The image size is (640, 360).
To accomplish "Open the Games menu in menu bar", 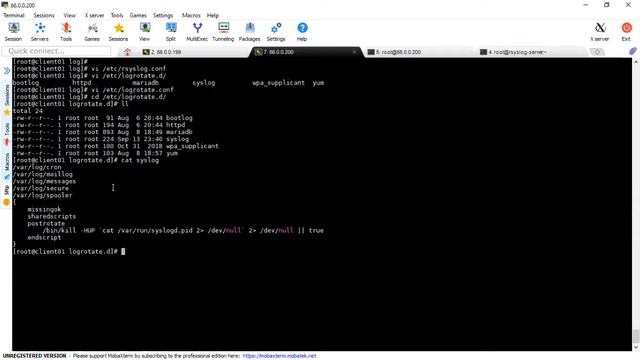I will point(138,15).
